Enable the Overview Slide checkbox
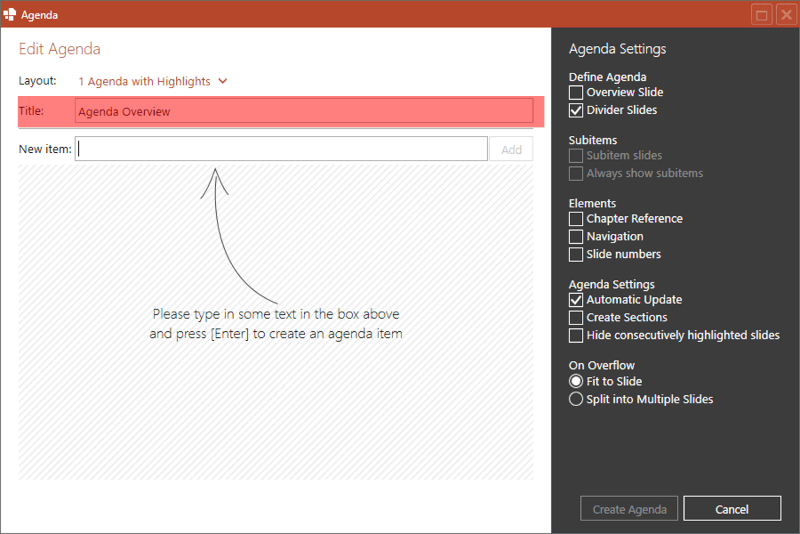Image resolution: width=800 pixels, height=534 pixels. click(x=576, y=92)
